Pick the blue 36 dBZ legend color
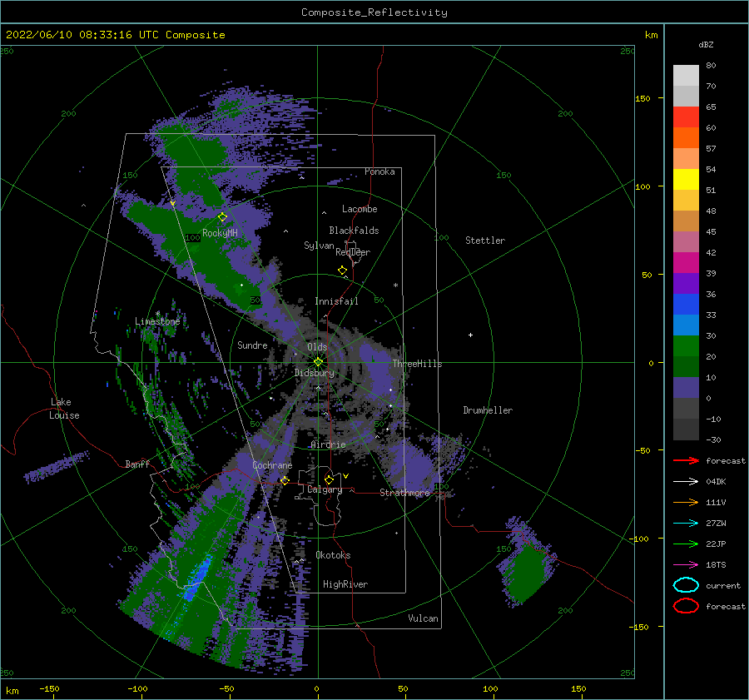This screenshot has height=700, width=749. 686,304
